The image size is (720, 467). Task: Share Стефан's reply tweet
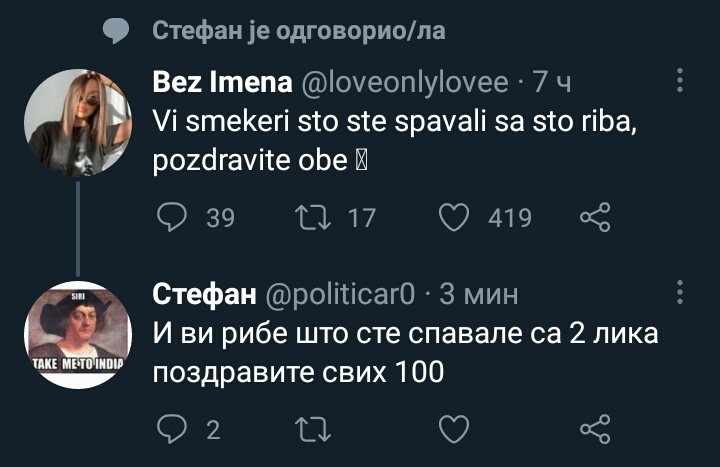coord(594,430)
